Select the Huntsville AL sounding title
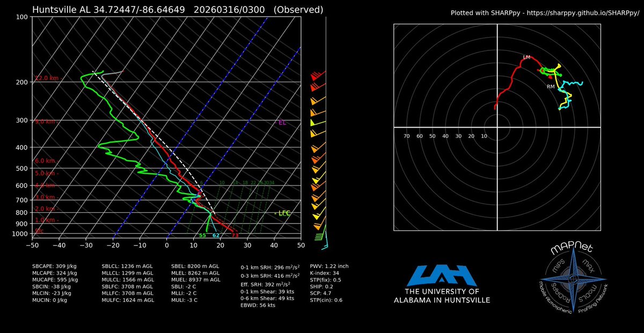The width and height of the screenshot is (644, 333). (178, 10)
